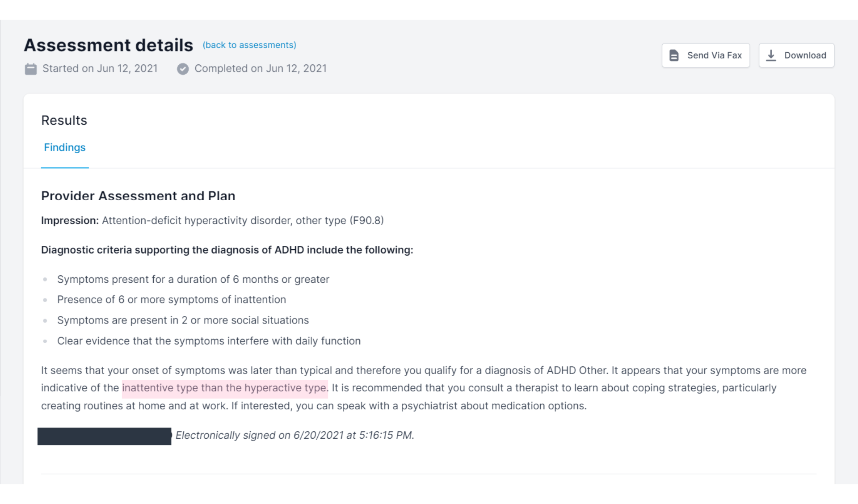Click the bullet about 2 or more social situations

(x=183, y=320)
